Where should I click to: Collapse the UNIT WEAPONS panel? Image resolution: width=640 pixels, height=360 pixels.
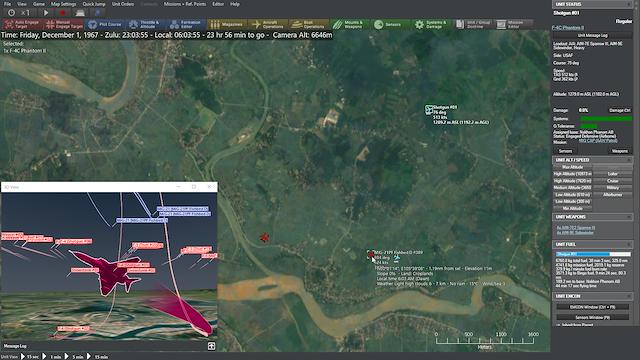(x=629, y=217)
